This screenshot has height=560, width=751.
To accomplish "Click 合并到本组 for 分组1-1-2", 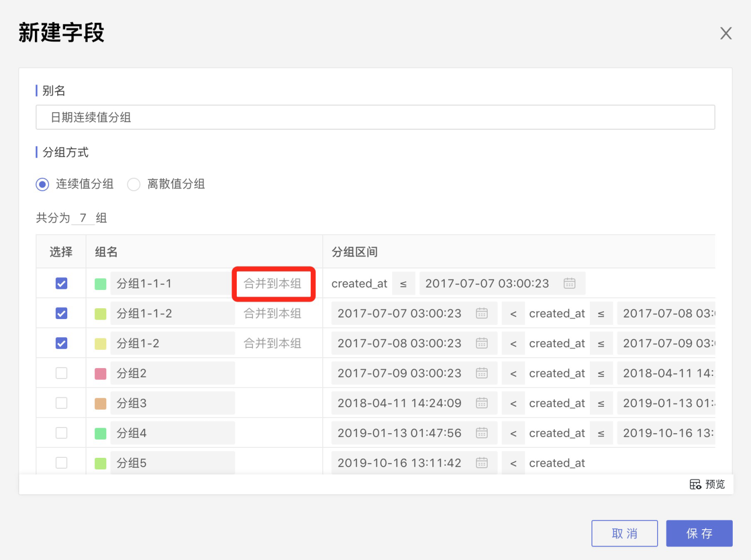I will [272, 313].
